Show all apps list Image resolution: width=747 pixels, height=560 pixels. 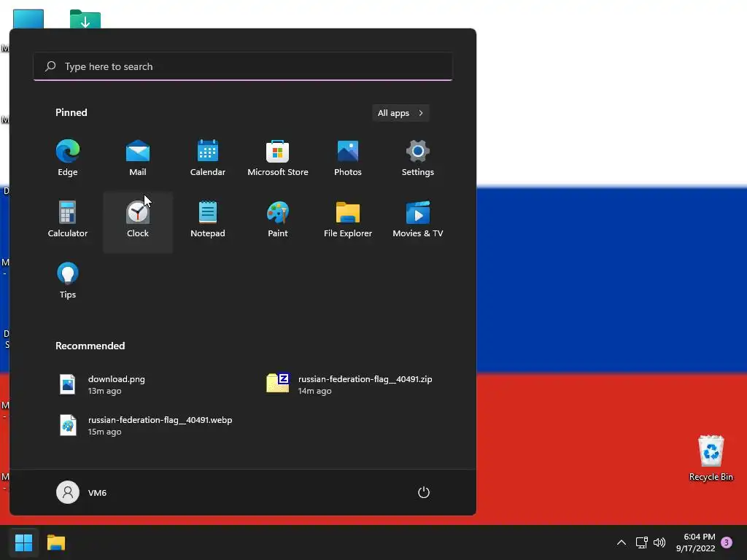(400, 113)
